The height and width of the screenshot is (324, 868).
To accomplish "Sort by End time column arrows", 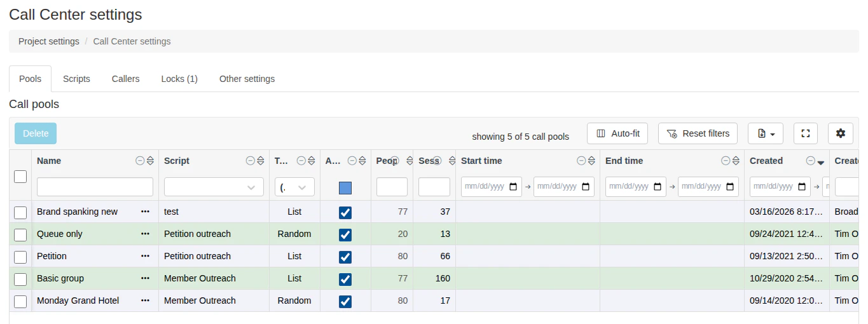I will 736,161.
